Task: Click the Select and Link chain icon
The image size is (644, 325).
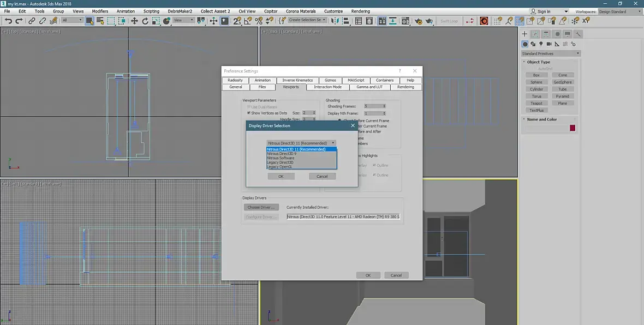Action: 32,21
